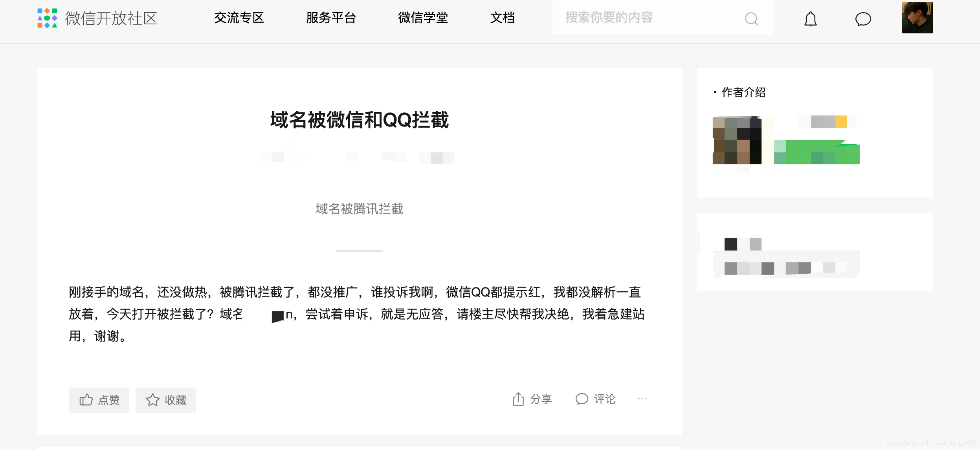Click the search magnifier icon
Screen dimensions: 980x450
point(751,18)
